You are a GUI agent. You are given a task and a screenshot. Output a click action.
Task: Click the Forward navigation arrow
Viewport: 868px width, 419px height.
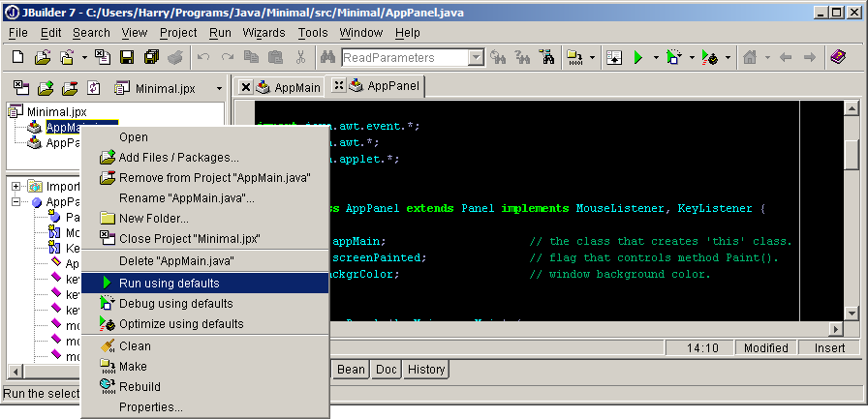tap(809, 57)
